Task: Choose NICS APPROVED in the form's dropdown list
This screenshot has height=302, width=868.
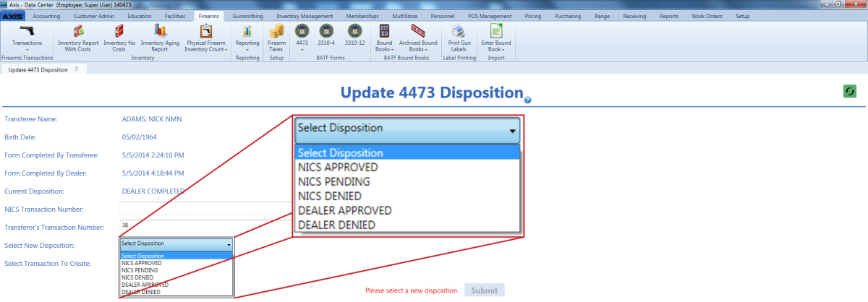Action: pos(176,263)
